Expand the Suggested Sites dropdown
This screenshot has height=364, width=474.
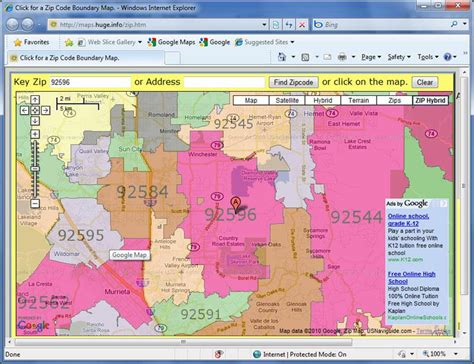point(292,42)
